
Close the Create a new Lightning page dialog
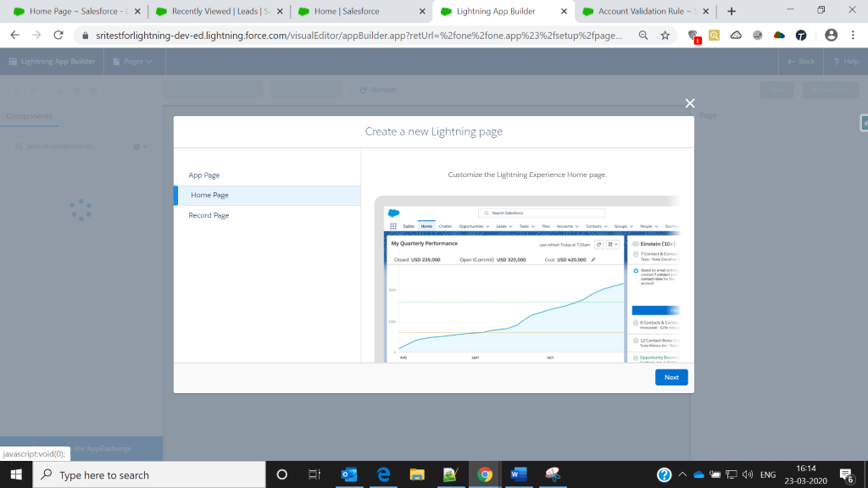(690, 103)
